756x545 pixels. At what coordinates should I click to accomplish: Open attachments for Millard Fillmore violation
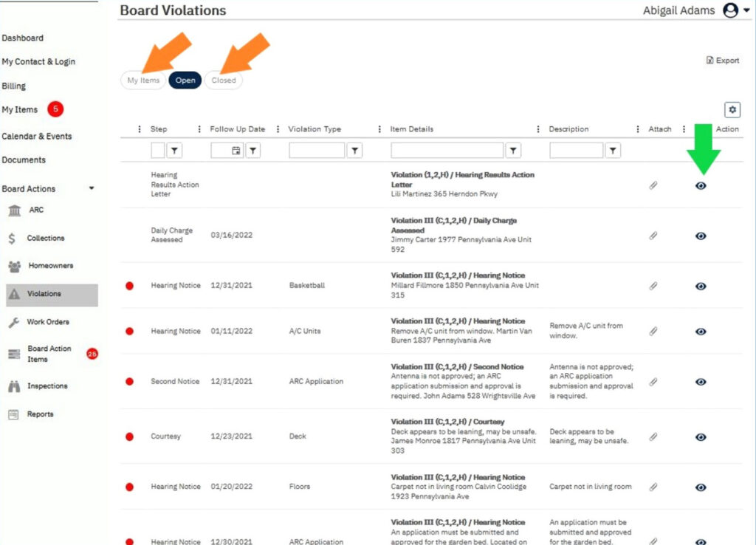pyautogui.click(x=653, y=286)
